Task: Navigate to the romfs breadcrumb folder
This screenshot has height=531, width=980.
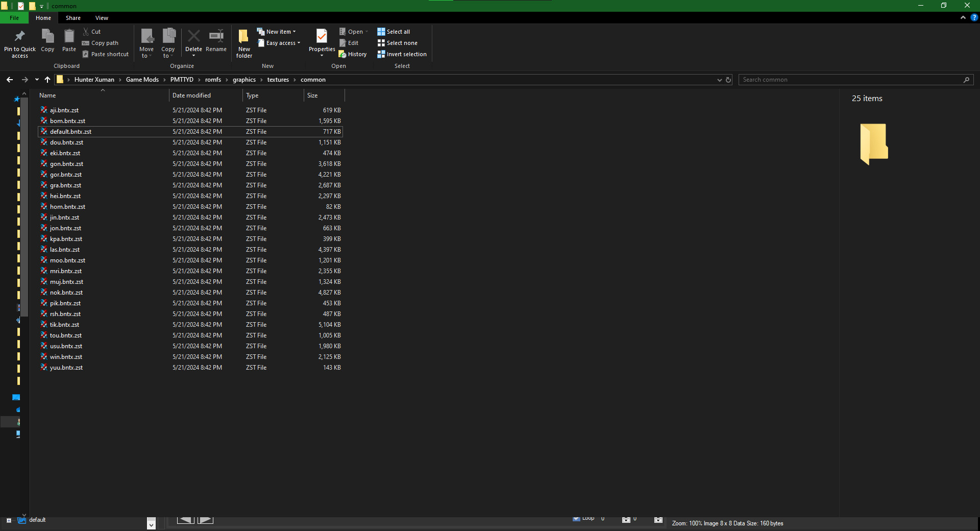Action: [213, 80]
